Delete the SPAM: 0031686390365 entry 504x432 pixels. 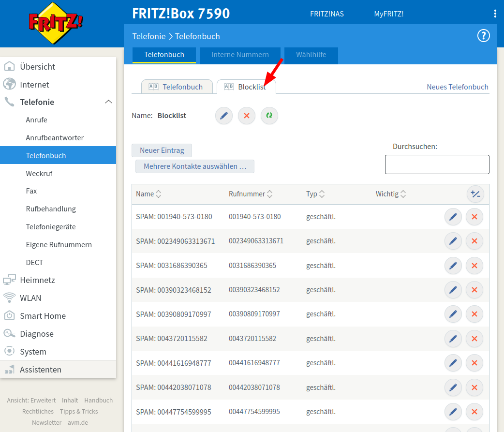pyautogui.click(x=474, y=266)
